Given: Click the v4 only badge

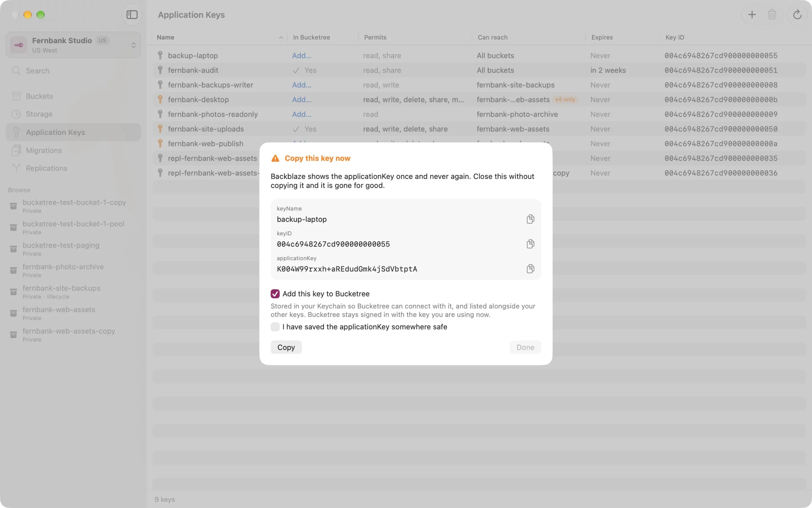Looking at the screenshot, I should [565, 99].
